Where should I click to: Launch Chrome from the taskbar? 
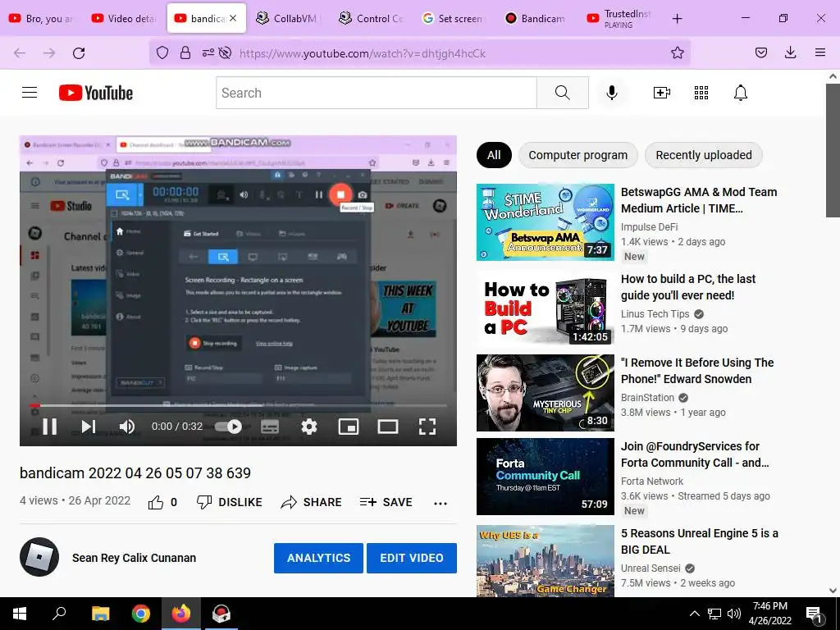point(141,614)
